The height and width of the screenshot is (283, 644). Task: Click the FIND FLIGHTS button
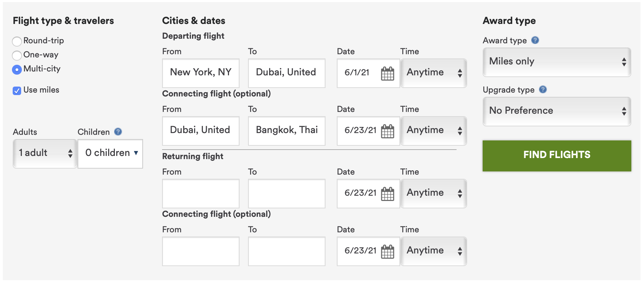(x=557, y=156)
